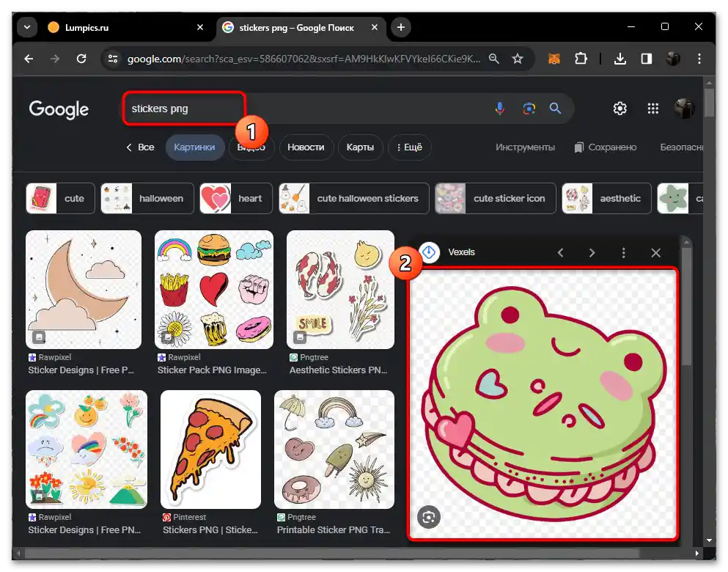Click the heart suggestion chip
The width and height of the screenshot is (728, 572).
pyautogui.click(x=236, y=198)
